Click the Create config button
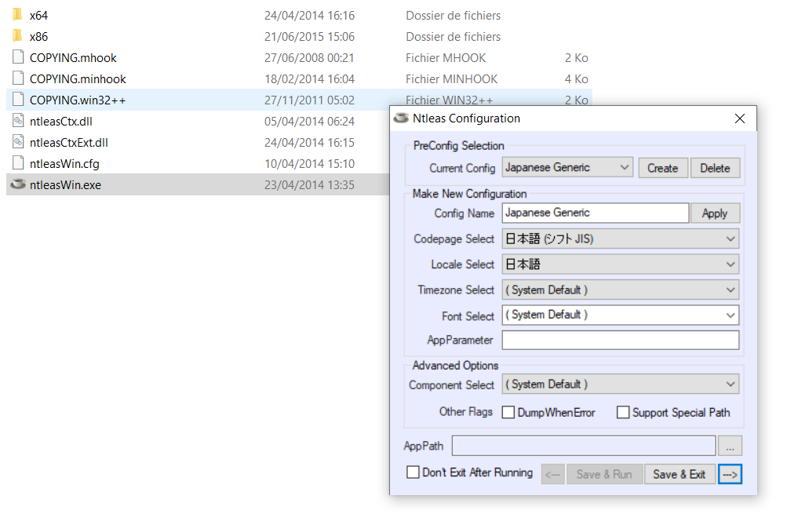 pyautogui.click(x=662, y=168)
